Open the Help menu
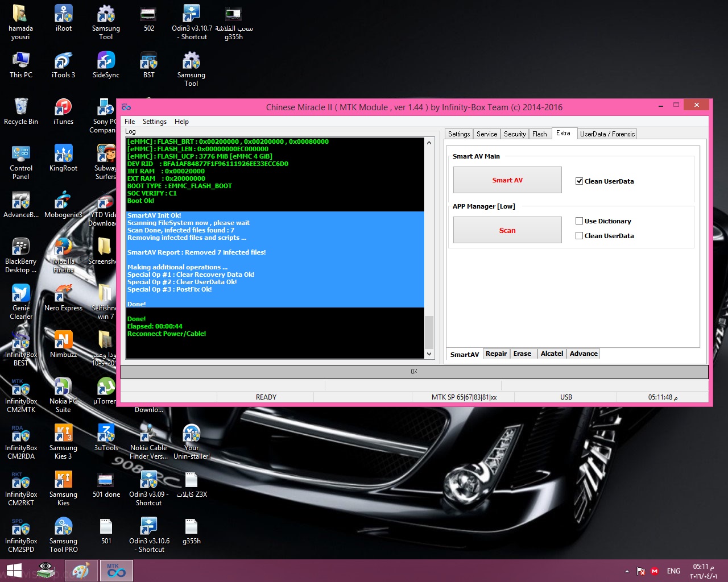The height and width of the screenshot is (582, 728). pyautogui.click(x=181, y=122)
